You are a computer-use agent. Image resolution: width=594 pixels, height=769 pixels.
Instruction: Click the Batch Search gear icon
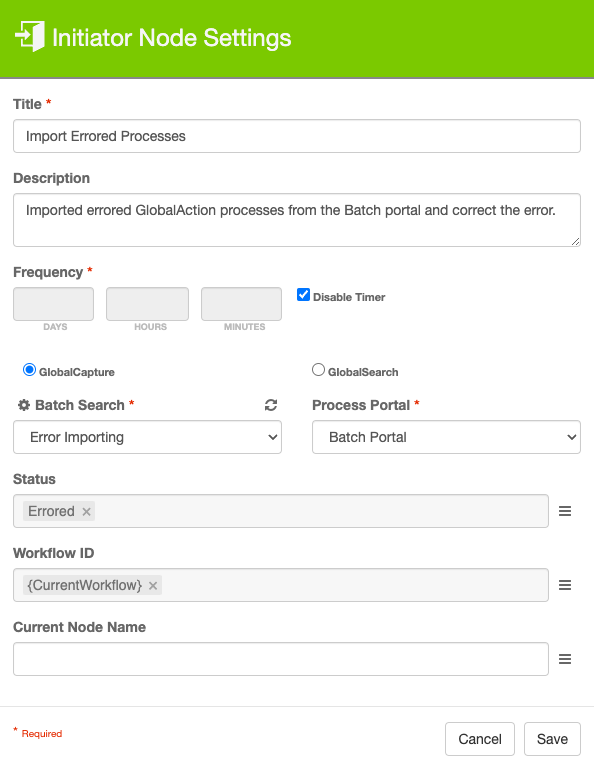pos(24,405)
